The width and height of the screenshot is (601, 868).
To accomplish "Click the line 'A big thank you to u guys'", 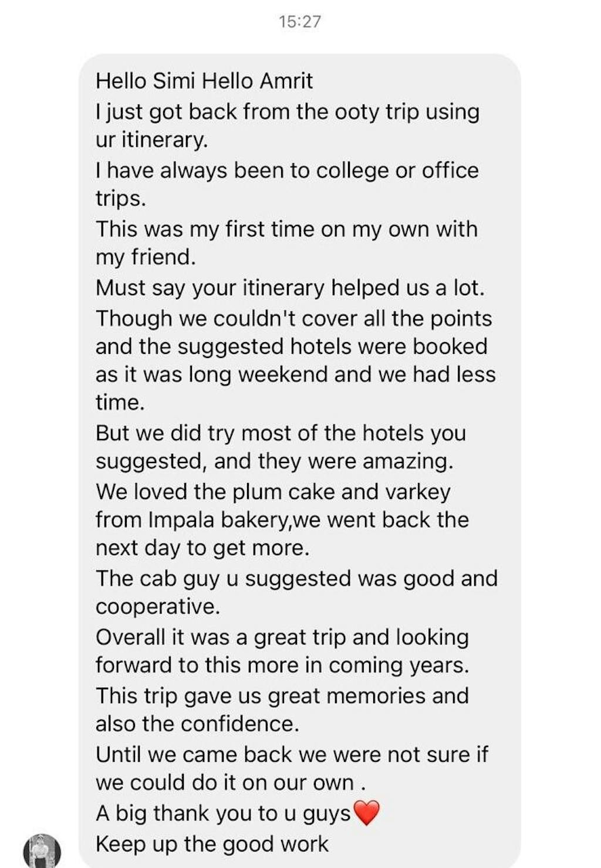I will (223, 813).
